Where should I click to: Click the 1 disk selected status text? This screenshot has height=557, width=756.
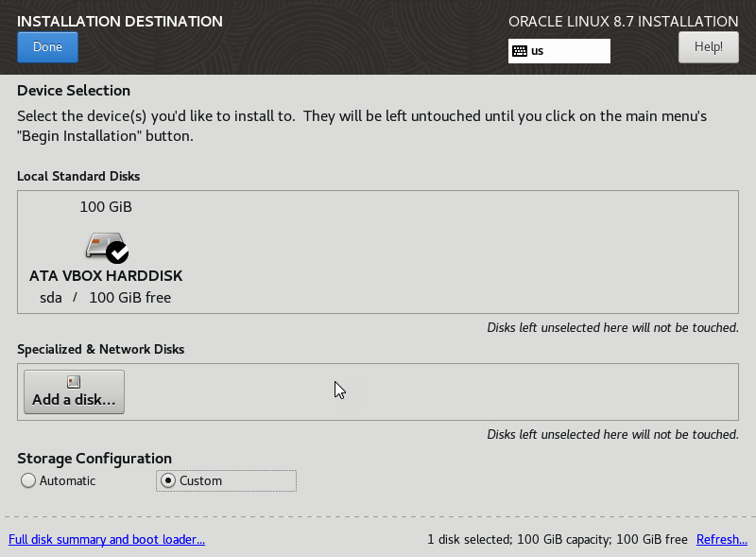[x=558, y=539]
